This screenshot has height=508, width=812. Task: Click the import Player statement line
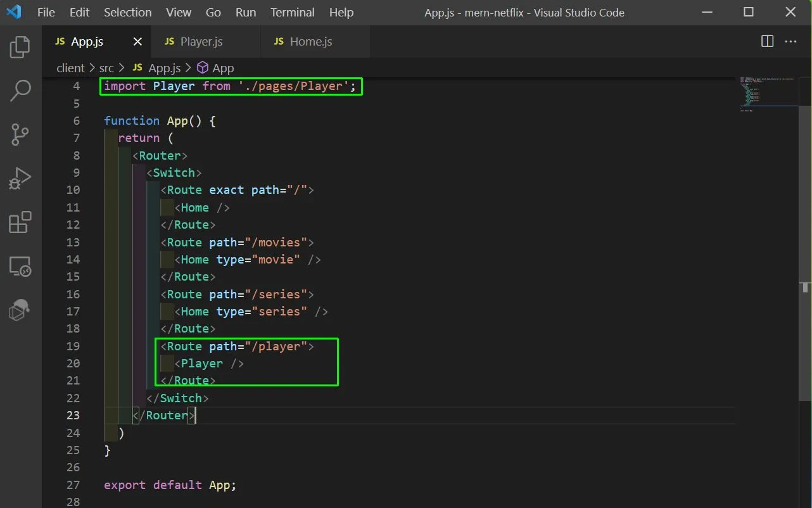tap(231, 86)
